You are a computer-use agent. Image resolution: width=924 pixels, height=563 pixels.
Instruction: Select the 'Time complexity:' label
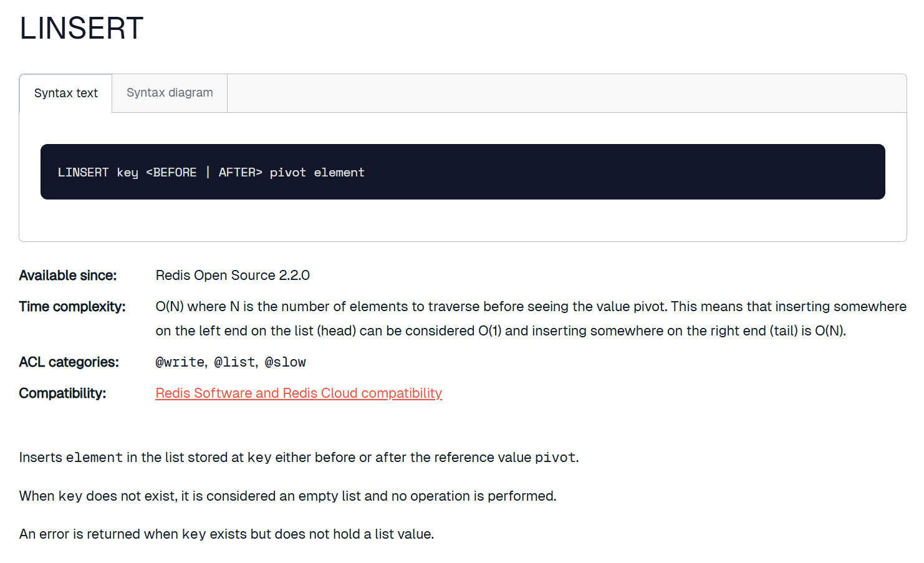72,307
